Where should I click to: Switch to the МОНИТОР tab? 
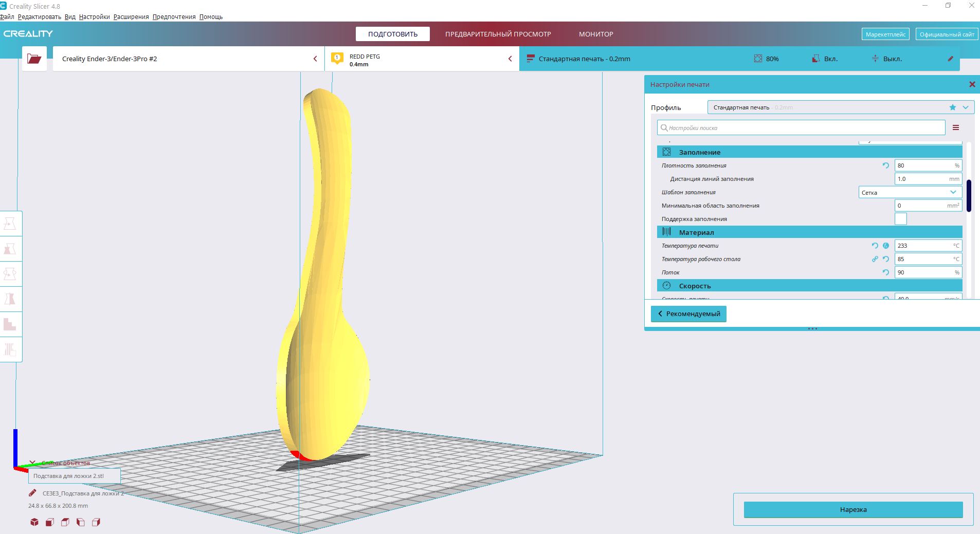[596, 34]
